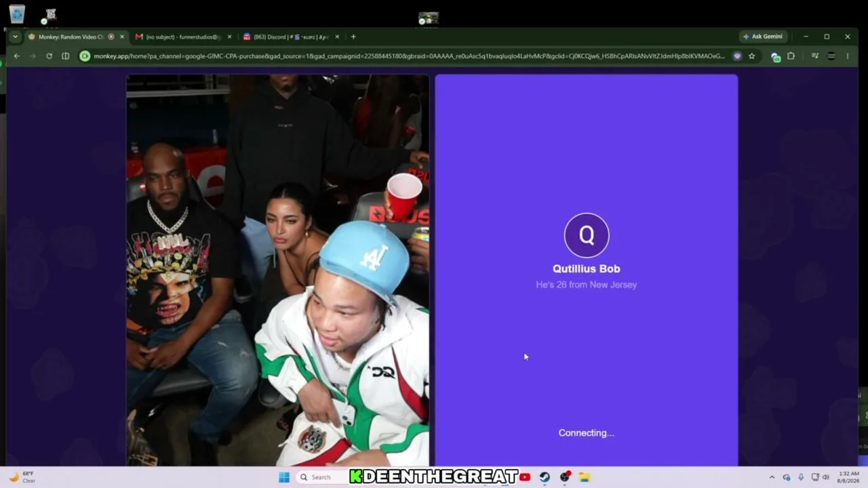
Task: Toggle the browser side panel
Action: click(x=65, y=56)
